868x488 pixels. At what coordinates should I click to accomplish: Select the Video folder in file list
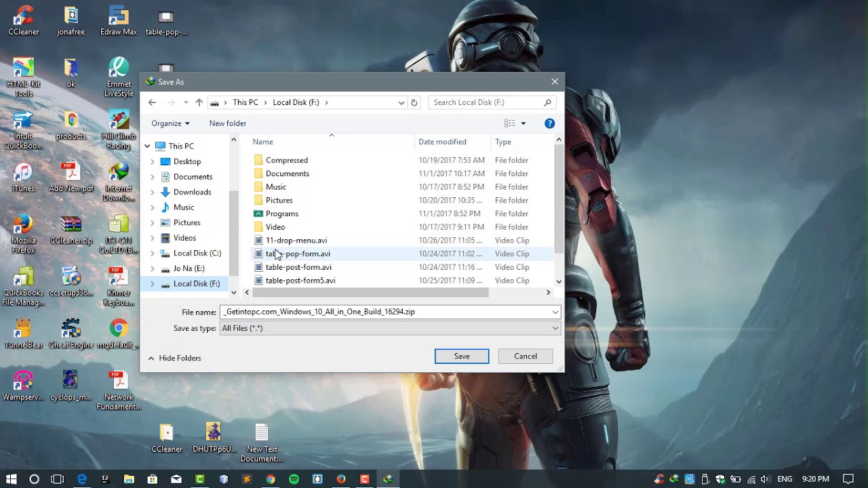pyautogui.click(x=275, y=227)
